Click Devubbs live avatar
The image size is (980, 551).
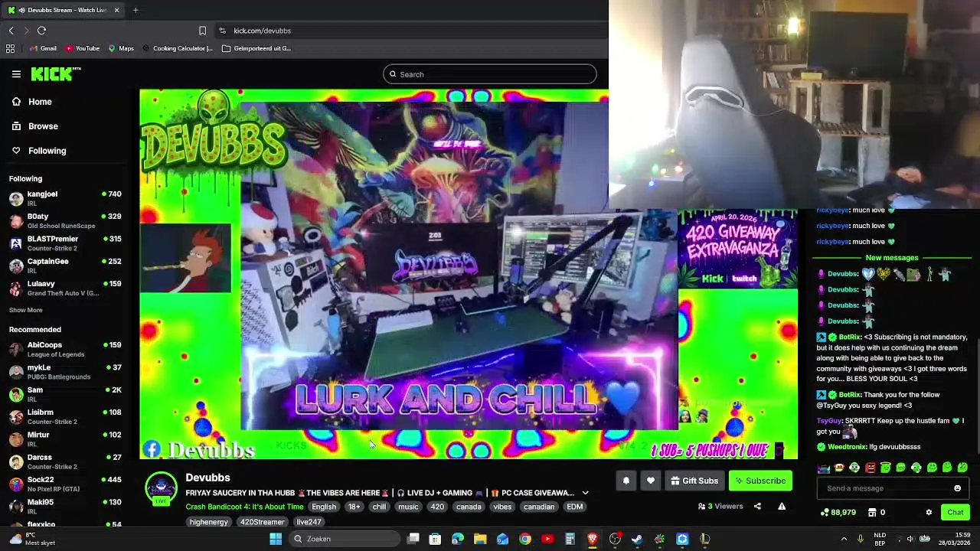[x=161, y=488]
